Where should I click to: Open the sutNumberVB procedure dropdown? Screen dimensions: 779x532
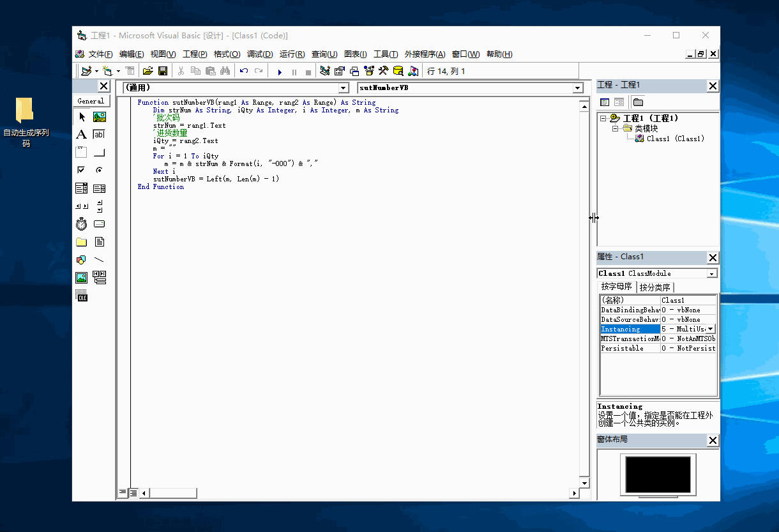pyautogui.click(x=578, y=88)
